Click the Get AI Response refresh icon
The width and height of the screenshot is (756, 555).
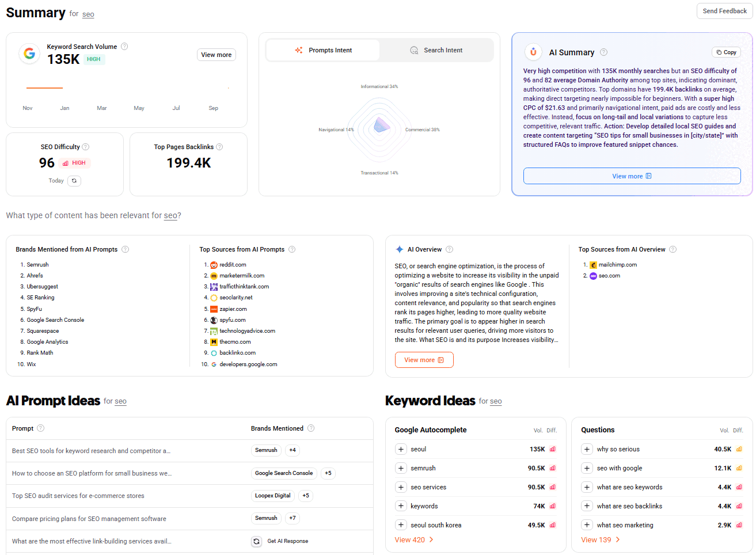[x=257, y=541]
